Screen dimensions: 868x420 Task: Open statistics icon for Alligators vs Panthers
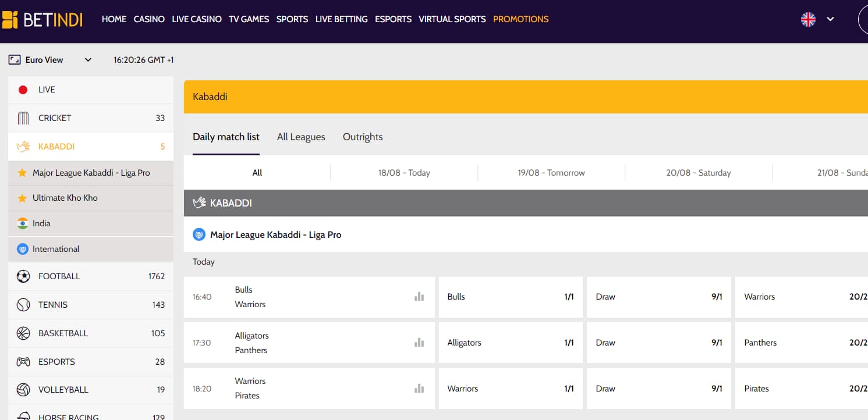[x=419, y=343]
